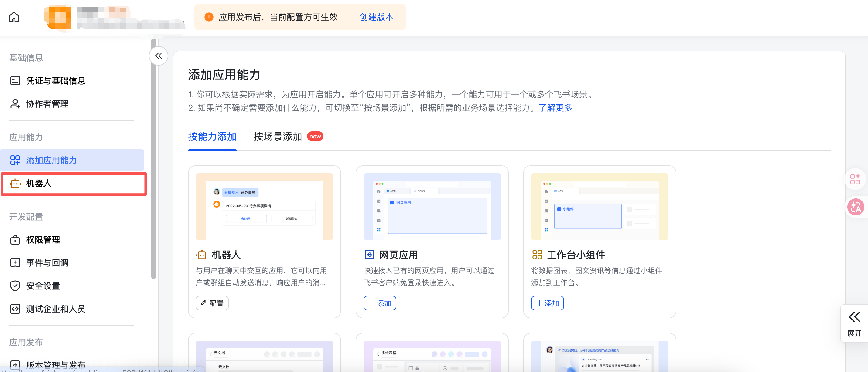
Task: Click the 云文档 card preview image
Action: [x=264, y=356]
